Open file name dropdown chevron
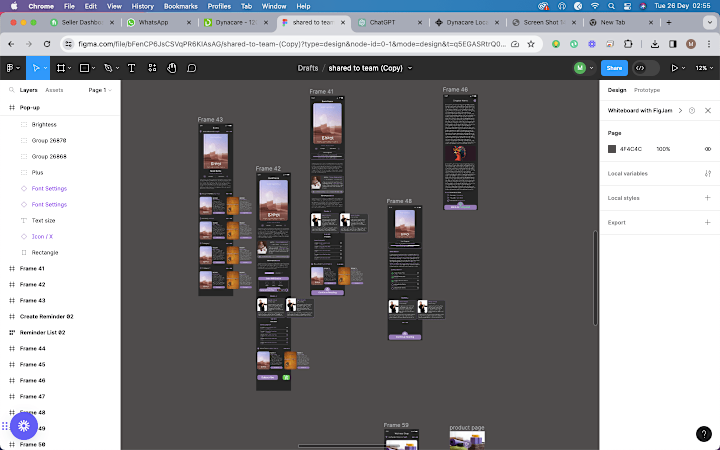The width and height of the screenshot is (720, 450). [410, 68]
